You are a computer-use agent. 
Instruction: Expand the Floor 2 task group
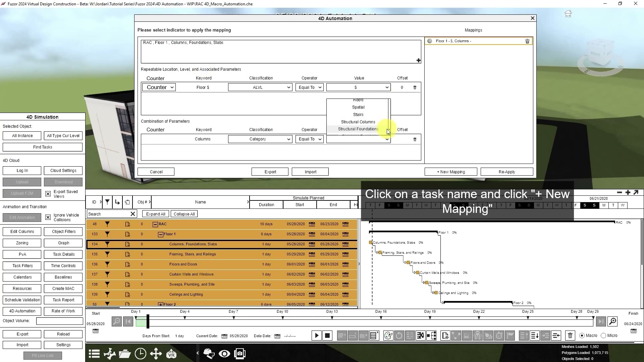coord(161,304)
